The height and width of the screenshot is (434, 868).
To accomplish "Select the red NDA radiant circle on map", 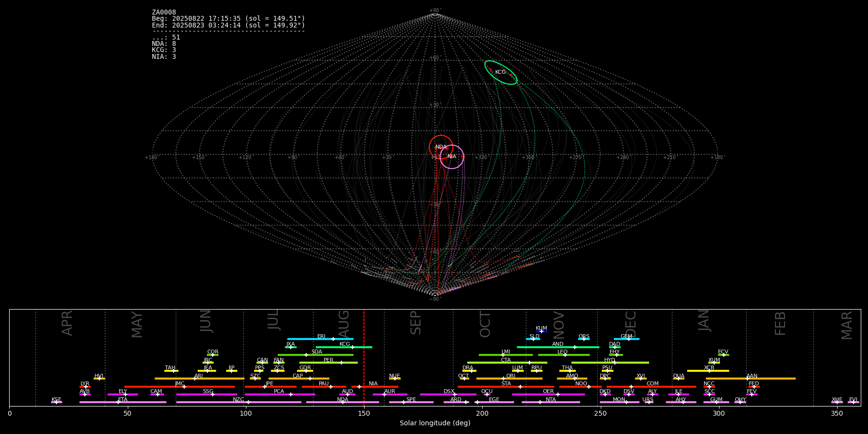I will point(441,147).
